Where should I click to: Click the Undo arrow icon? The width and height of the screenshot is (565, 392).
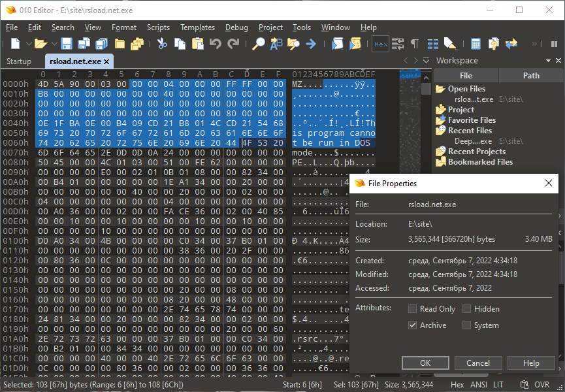point(216,44)
